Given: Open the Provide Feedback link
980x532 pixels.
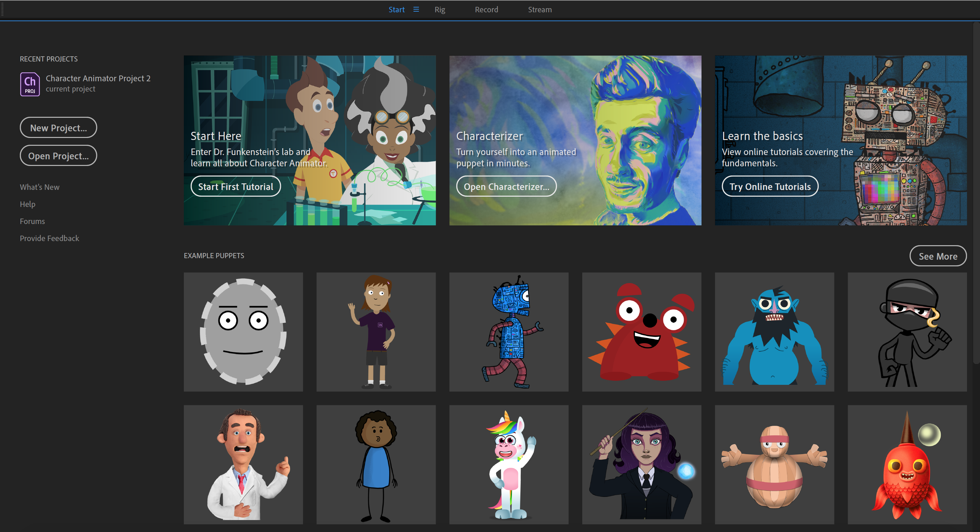Looking at the screenshot, I should click(x=50, y=238).
